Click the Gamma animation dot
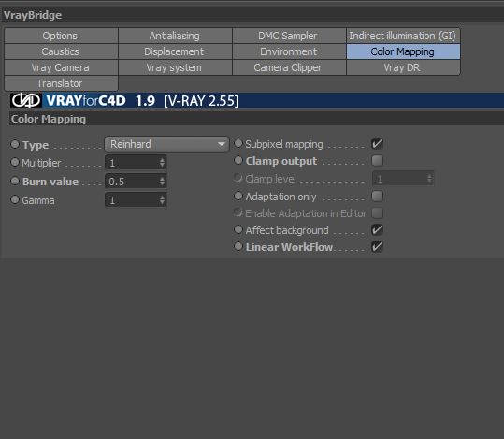 [15, 199]
